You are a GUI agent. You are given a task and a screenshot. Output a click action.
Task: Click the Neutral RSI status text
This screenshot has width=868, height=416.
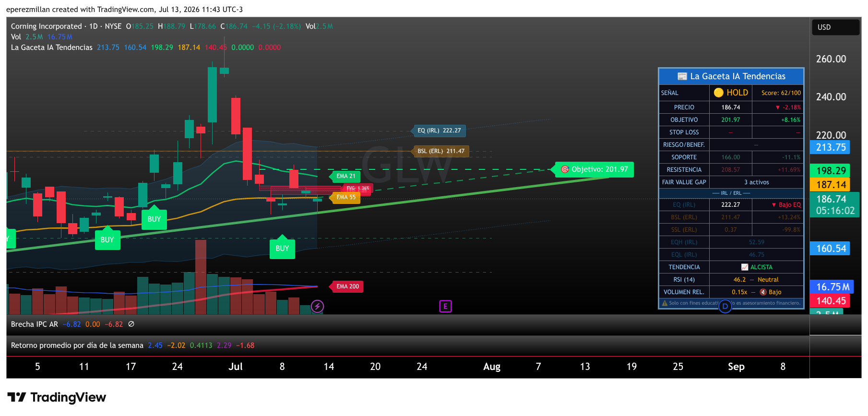[768, 280]
